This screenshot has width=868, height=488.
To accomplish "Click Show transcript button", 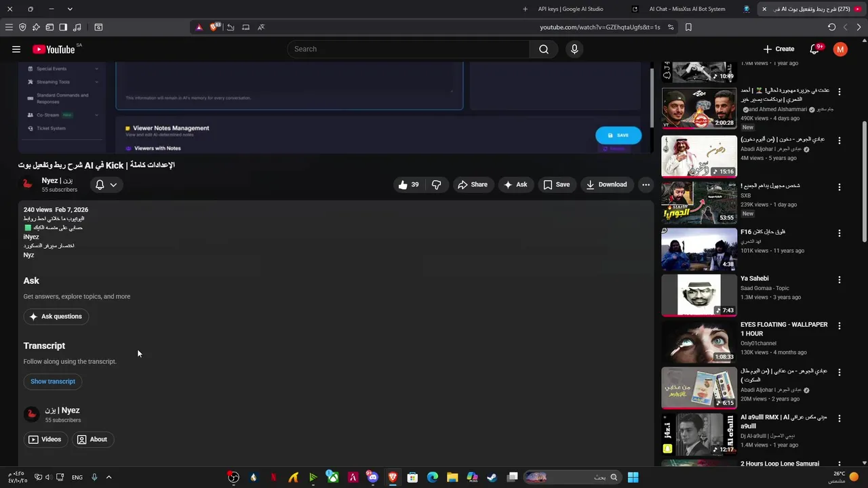I will 53,382.
